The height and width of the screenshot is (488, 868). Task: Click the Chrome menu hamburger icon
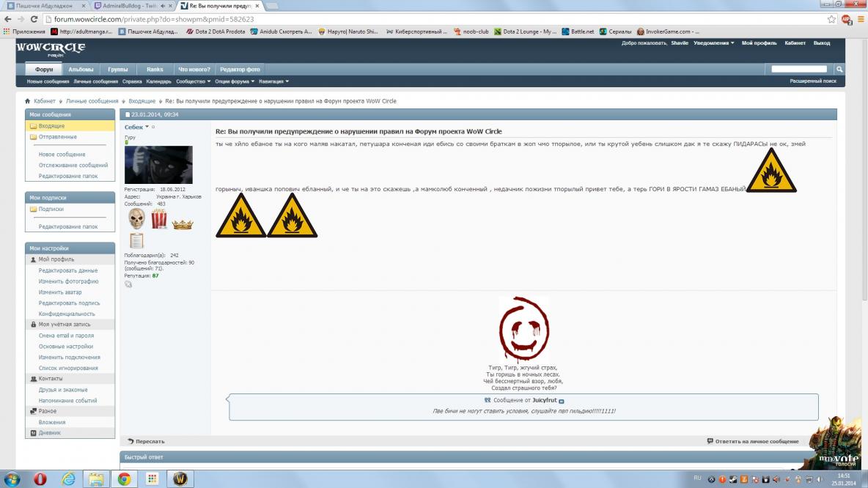point(859,20)
